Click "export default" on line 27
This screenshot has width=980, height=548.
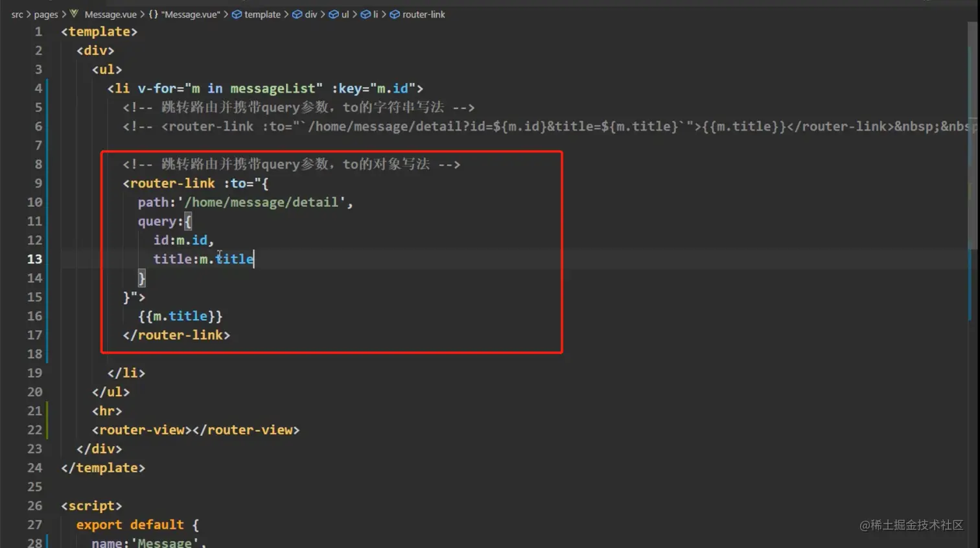tap(130, 525)
